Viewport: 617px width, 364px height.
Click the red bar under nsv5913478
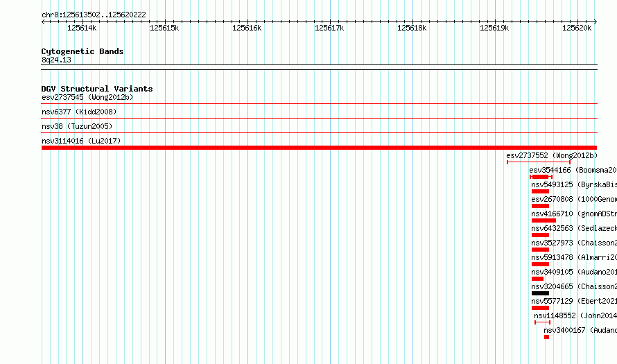point(540,264)
